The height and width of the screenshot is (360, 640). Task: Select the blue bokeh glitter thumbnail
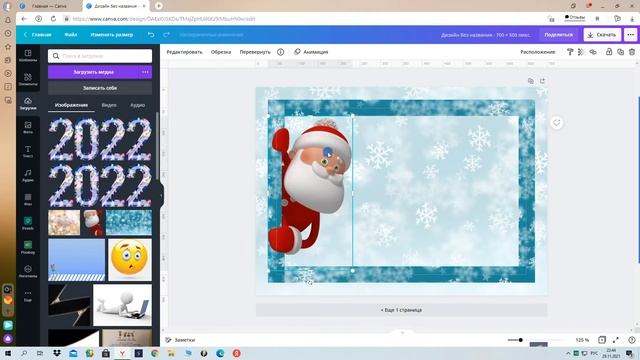(129, 223)
